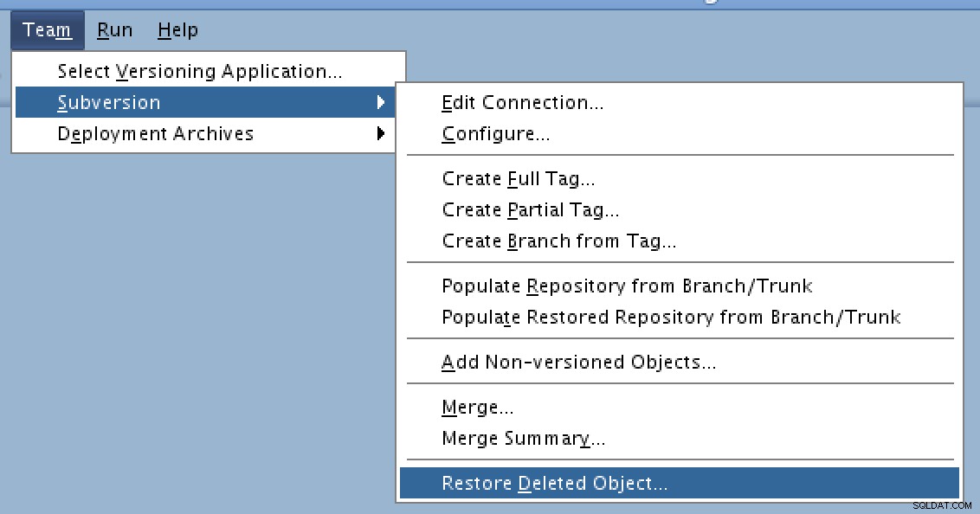Select the Merge option
Viewport: 980px width, 514px height.
[x=680, y=408]
